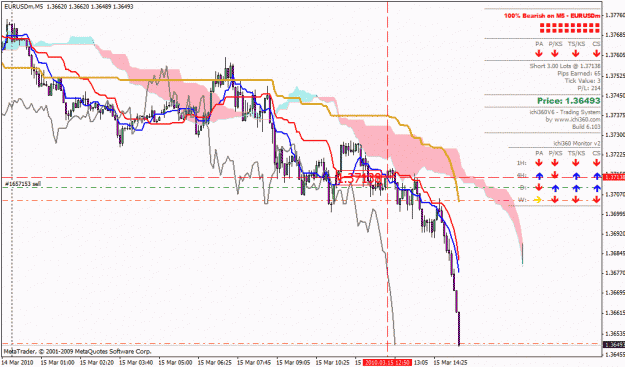Click the W row PA yellow sideways arrow
Viewport: 625px width, 367px height.
point(538,200)
